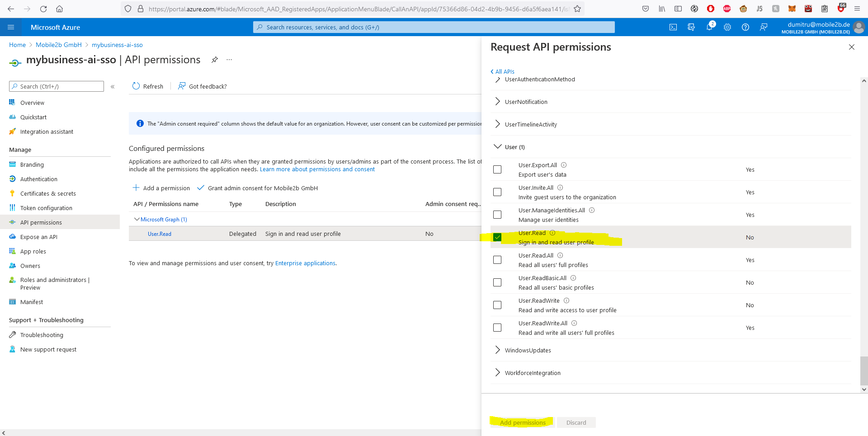Open Azure Cloud Shell from the top bar
Image resolution: width=868 pixels, height=436 pixels.
tap(673, 27)
